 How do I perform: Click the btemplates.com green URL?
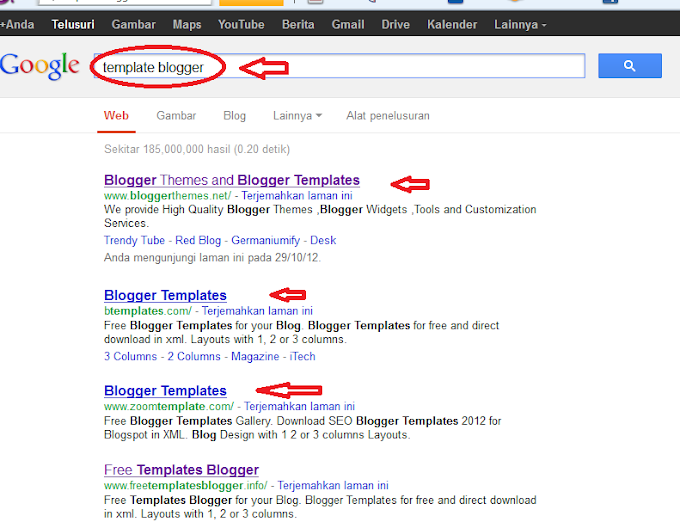148,311
